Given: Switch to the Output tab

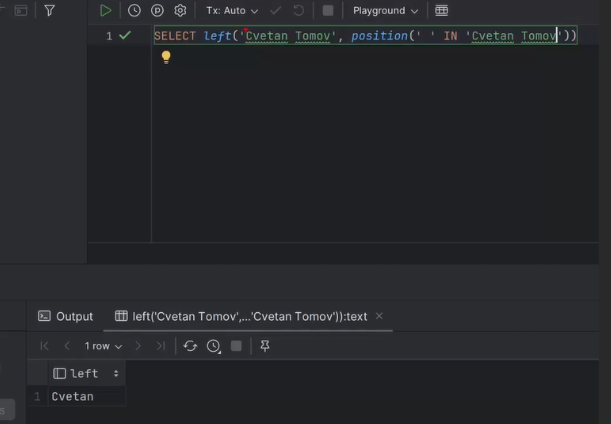Looking at the screenshot, I should tap(65, 316).
